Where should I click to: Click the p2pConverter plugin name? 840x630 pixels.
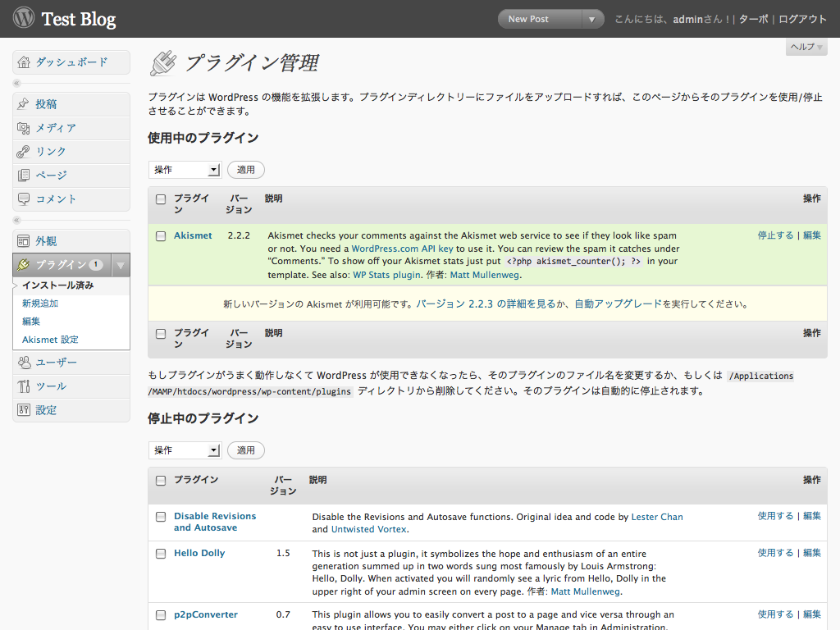pyautogui.click(x=206, y=615)
